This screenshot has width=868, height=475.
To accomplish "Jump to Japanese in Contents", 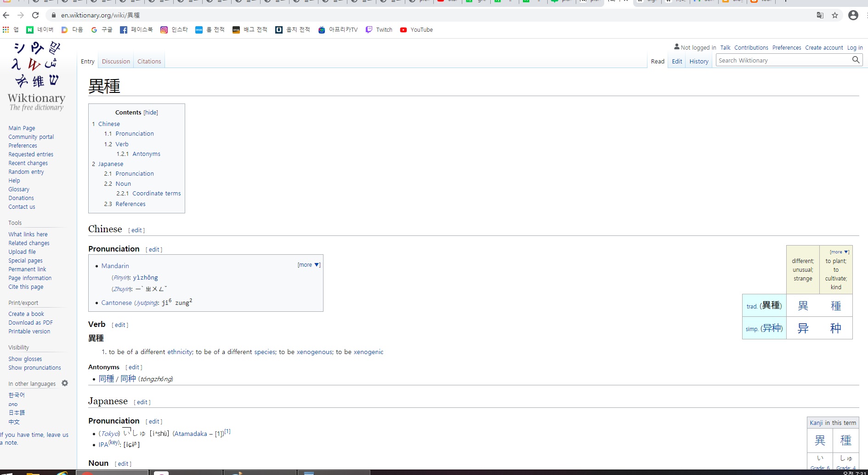I will [x=110, y=164].
